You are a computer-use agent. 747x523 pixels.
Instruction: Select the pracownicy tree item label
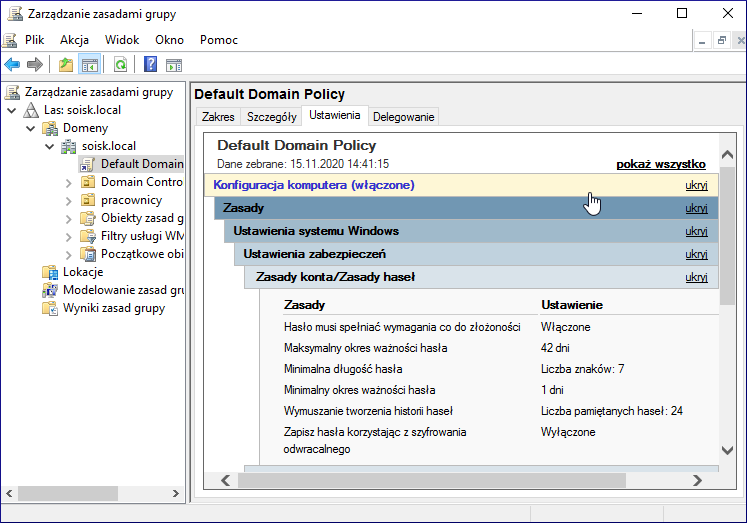(131, 201)
